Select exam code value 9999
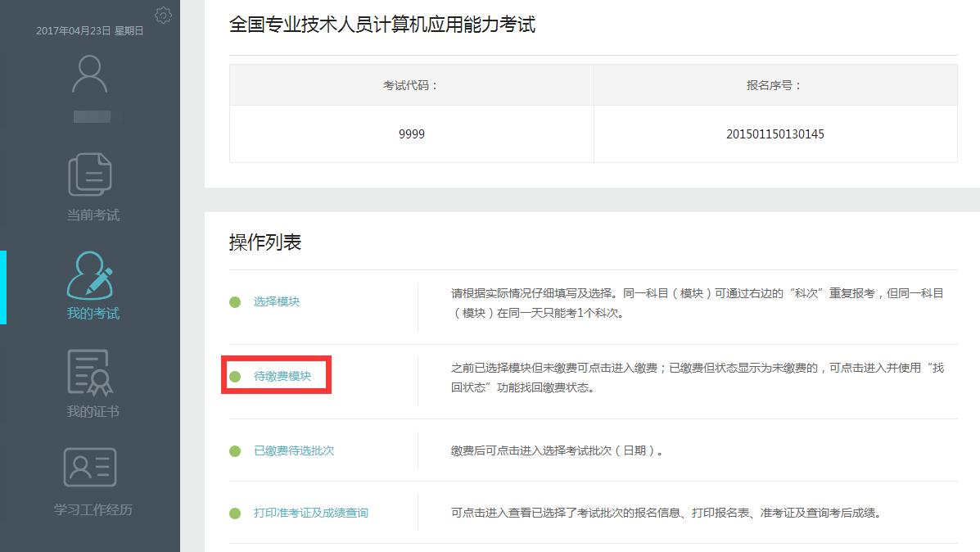The width and height of the screenshot is (980, 552). [411, 133]
